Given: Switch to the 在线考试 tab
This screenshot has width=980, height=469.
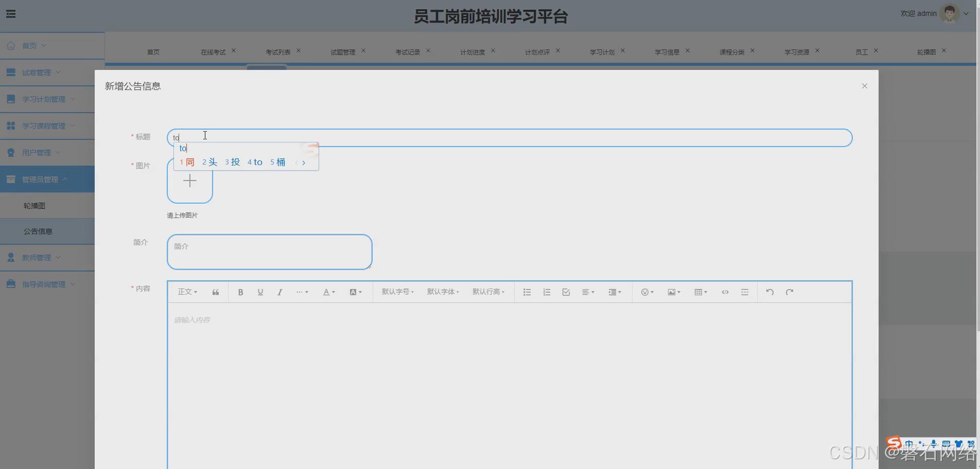Looking at the screenshot, I should [213, 52].
